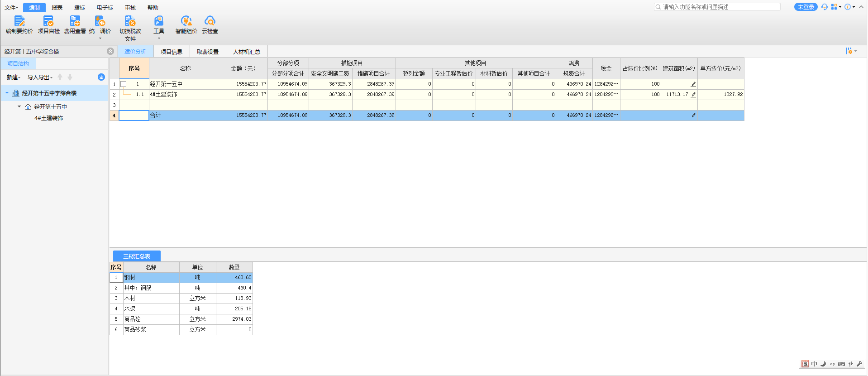The width and height of the screenshot is (868, 376).
Task: Open 统一调价 dropdown arrow
Action: click(100, 39)
